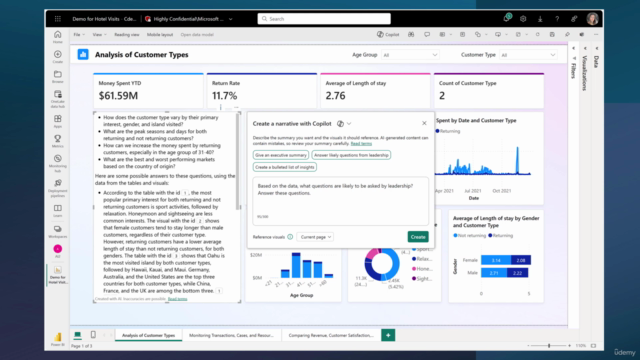Open Read terms link in Copilot dialog
This screenshot has width=640, height=360.
361,144
